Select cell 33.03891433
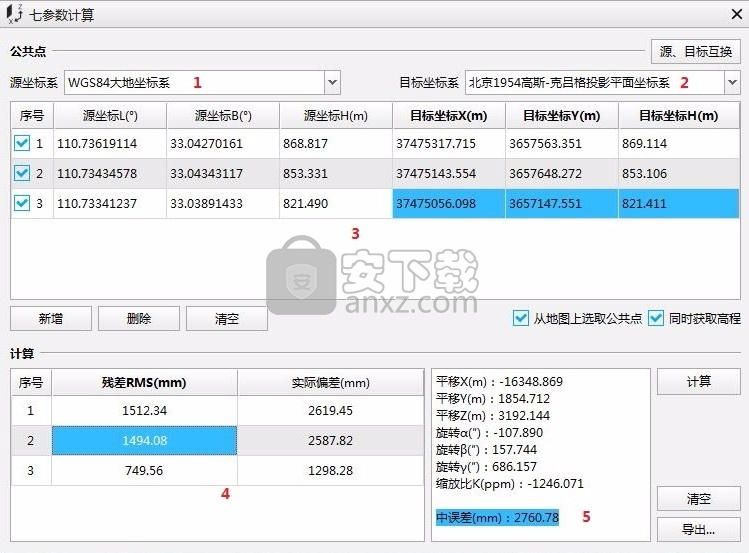The height and width of the screenshot is (553, 749). 223,203
